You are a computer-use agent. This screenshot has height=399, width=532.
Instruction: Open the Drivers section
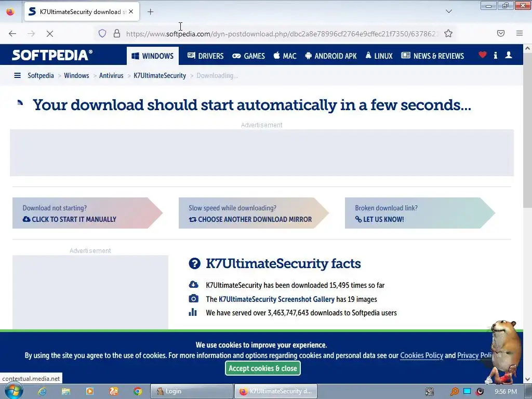(206, 56)
